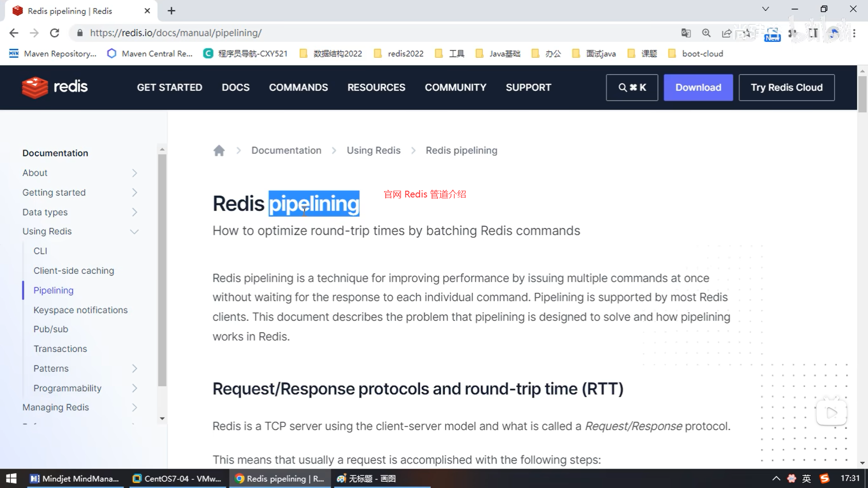Open the DOCS navigation item
868x488 pixels.
[236, 87]
